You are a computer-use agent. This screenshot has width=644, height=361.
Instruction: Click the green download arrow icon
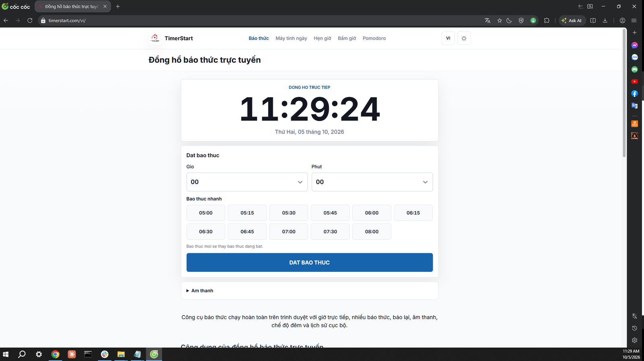533,21
